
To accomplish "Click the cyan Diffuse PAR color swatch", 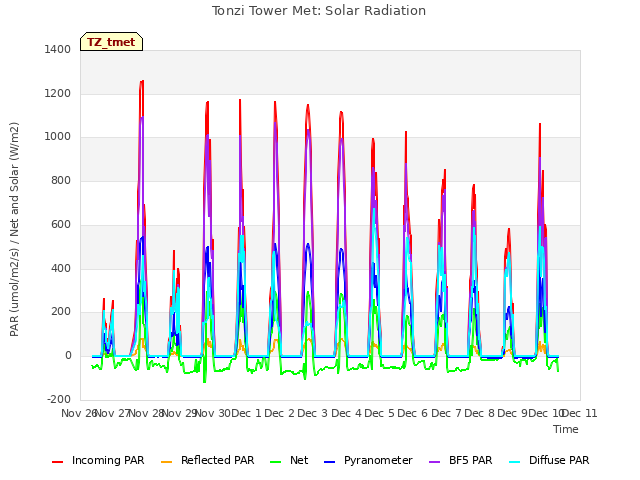I will 516,462.
